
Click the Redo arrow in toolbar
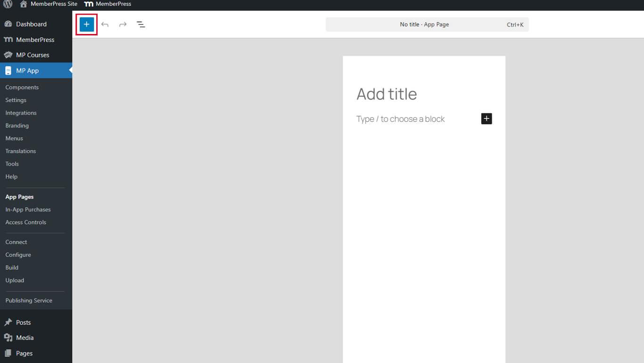(123, 25)
